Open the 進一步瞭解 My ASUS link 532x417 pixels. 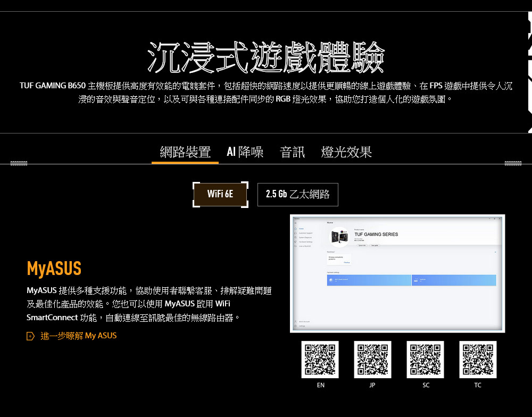pos(78,336)
